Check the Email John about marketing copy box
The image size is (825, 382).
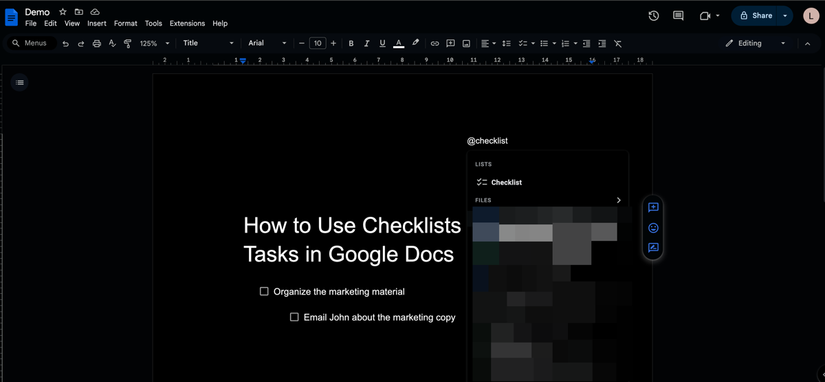coord(294,317)
